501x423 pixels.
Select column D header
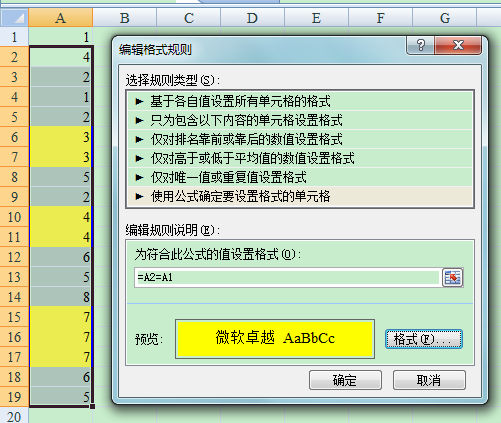[x=252, y=17]
